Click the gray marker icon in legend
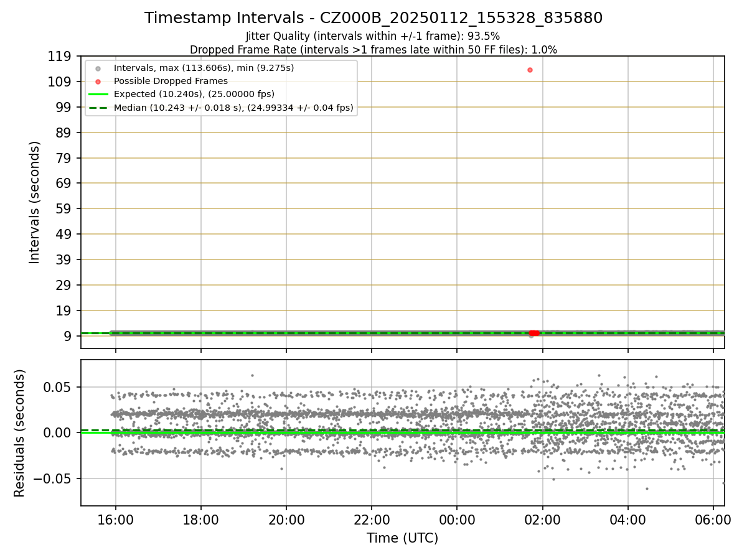Image resolution: width=747 pixels, height=560 pixels. tap(98, 68)
